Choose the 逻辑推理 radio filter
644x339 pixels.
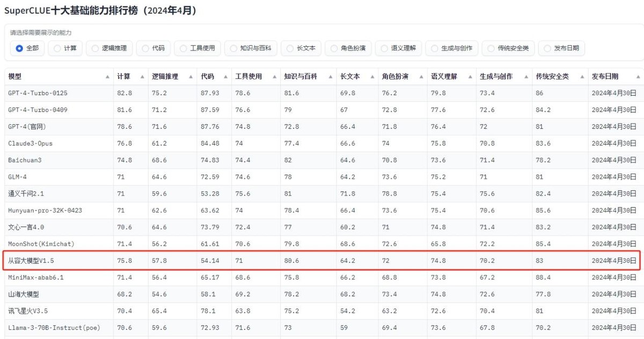tap(96, 48)
